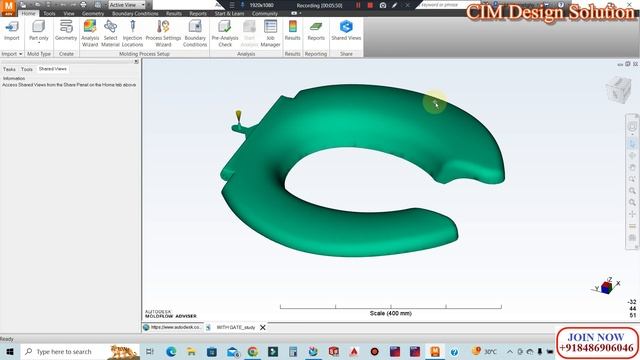Open Task View on the taskbar
640x360 pixels.
[150, 351]
